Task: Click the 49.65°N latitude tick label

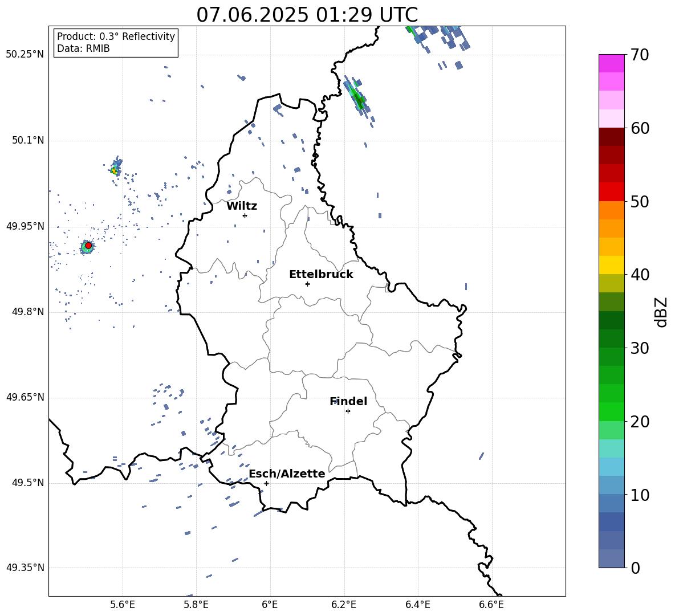Action: [x=25, y=397]
